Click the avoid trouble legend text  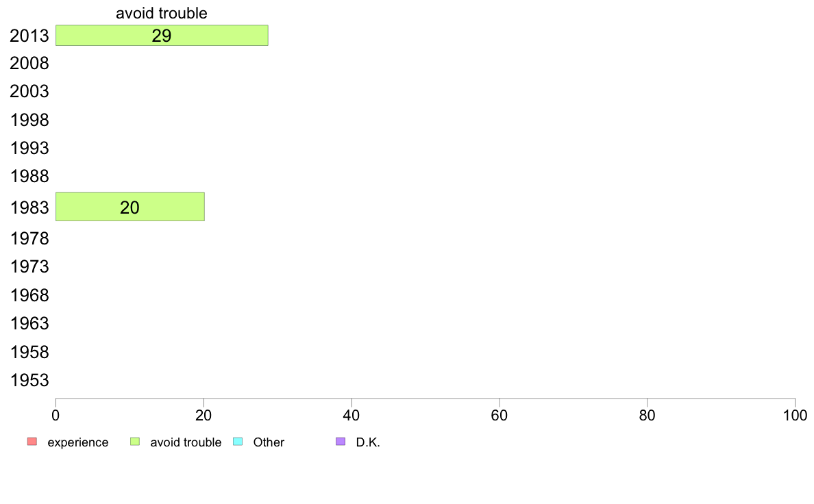(186, 443)
